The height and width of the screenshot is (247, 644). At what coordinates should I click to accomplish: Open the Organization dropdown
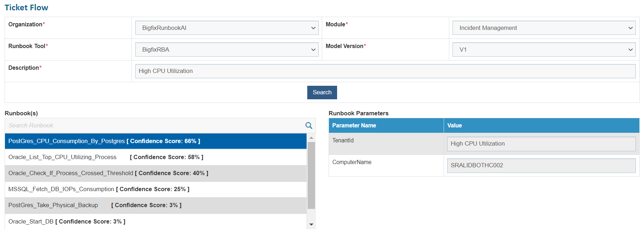pyautogui.click(x=227, y=28)
